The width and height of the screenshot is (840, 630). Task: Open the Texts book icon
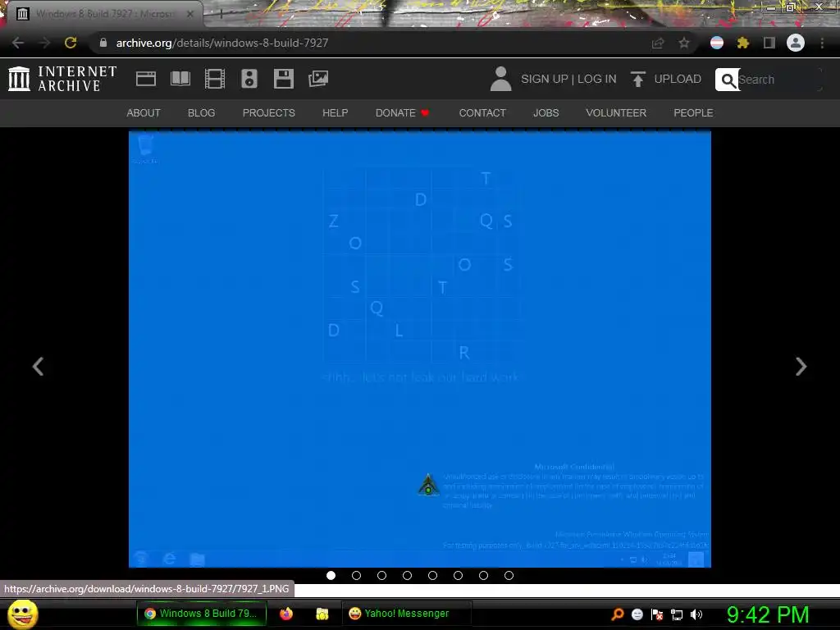click(180, 79)
